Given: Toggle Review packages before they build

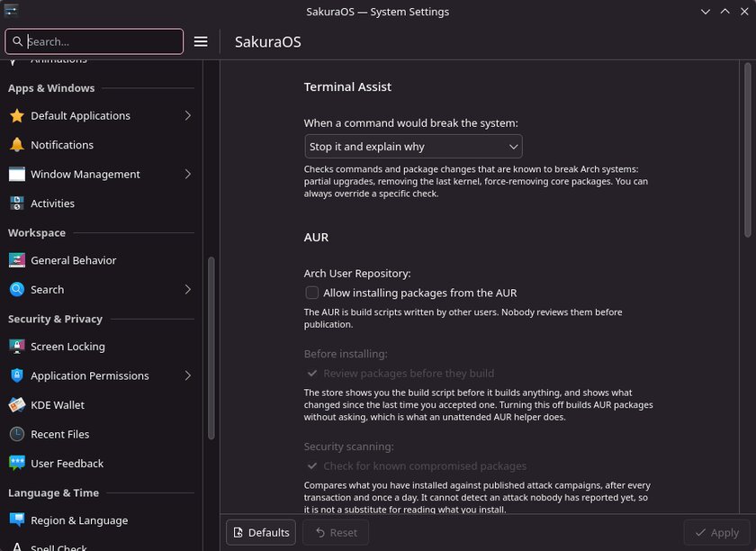Looking at the screenshot, I should pos(312,374).
